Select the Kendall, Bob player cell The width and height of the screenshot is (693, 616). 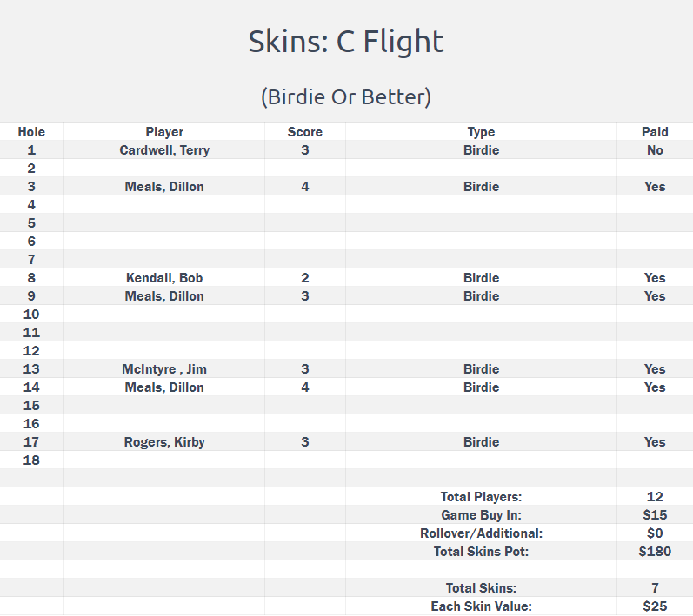point(164,278)
